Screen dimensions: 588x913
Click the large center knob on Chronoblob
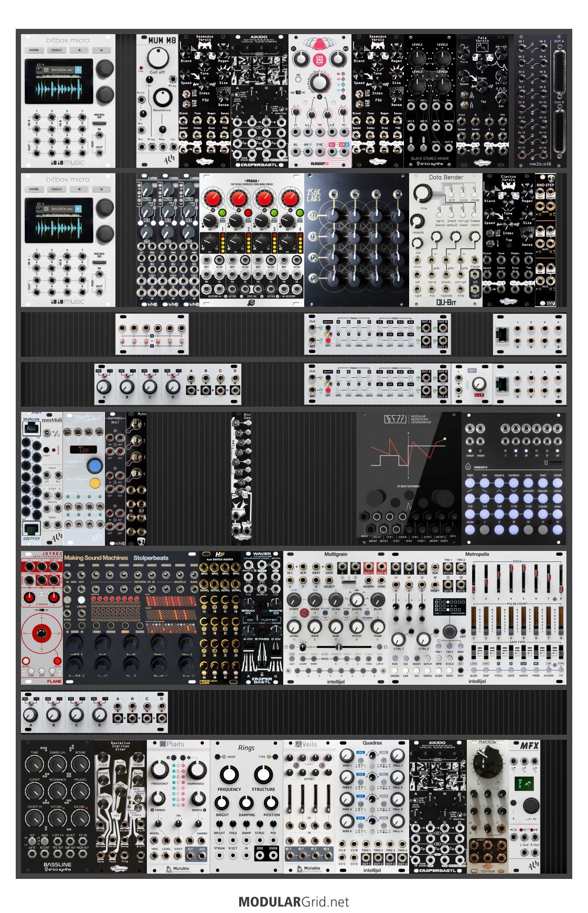[319, 83]
